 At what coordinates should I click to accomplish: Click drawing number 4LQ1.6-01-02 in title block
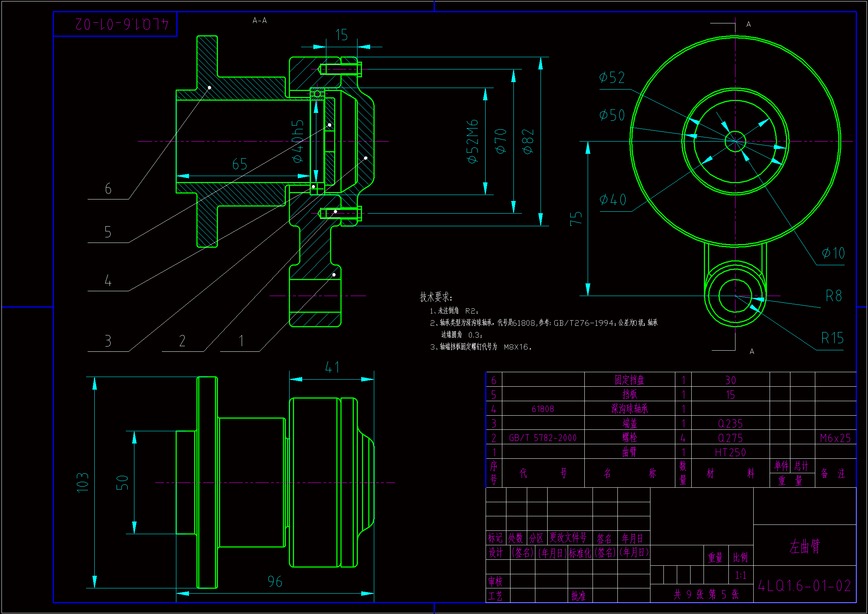pyautogui.click(x=805, y=586)
